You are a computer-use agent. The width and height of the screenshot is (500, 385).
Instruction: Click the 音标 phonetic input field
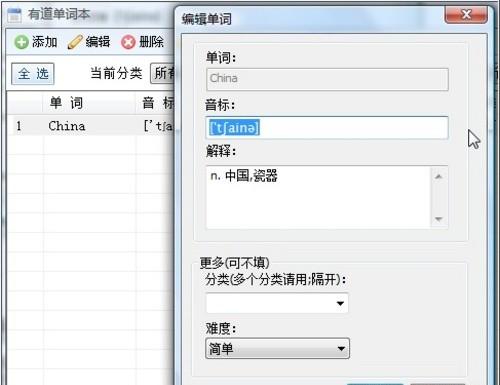pos(327,128)
